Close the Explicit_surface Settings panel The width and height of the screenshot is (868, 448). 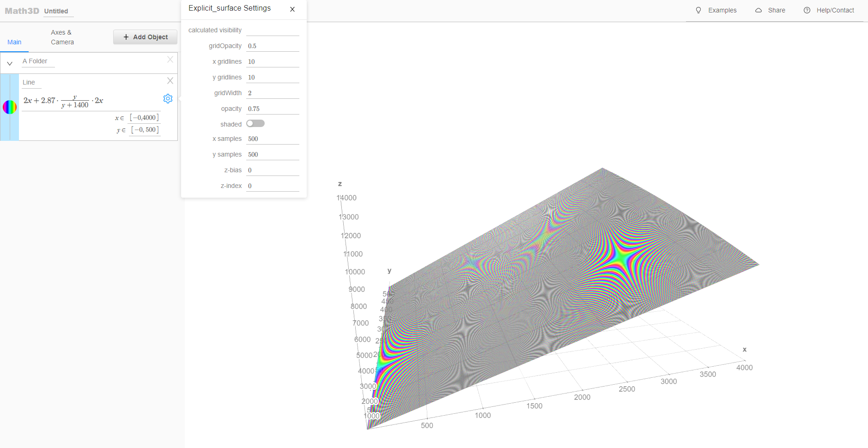292,9
